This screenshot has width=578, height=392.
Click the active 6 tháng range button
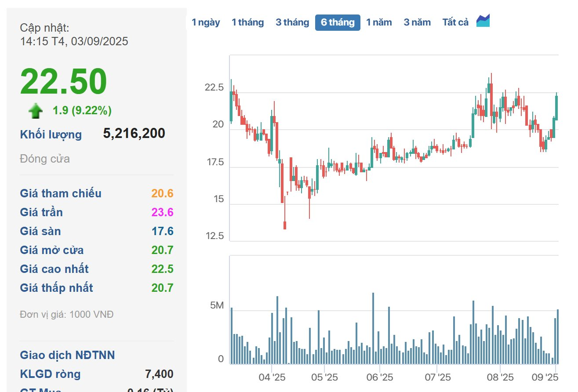(x=338, y=22)
